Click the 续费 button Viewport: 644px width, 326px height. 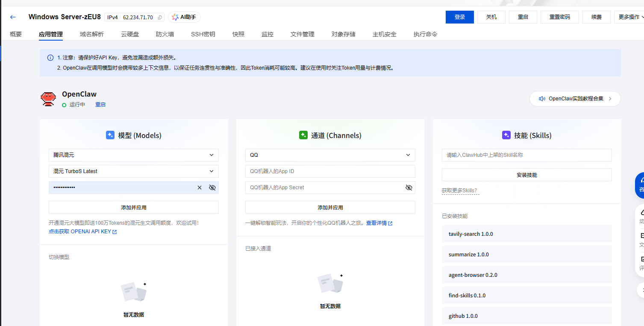click(597, 17)
